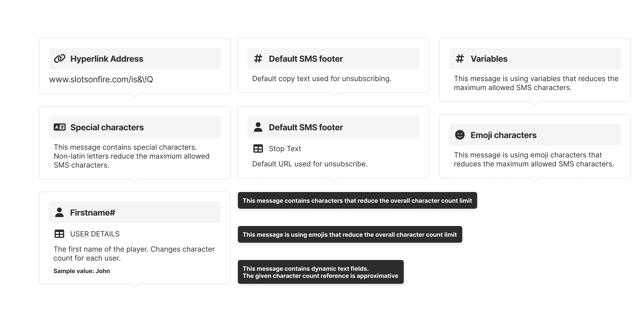The height and width of the screenshot is (322, 644).
Task: Click the chain link icon beside Hyperlink Address
Action: point(60,58)
